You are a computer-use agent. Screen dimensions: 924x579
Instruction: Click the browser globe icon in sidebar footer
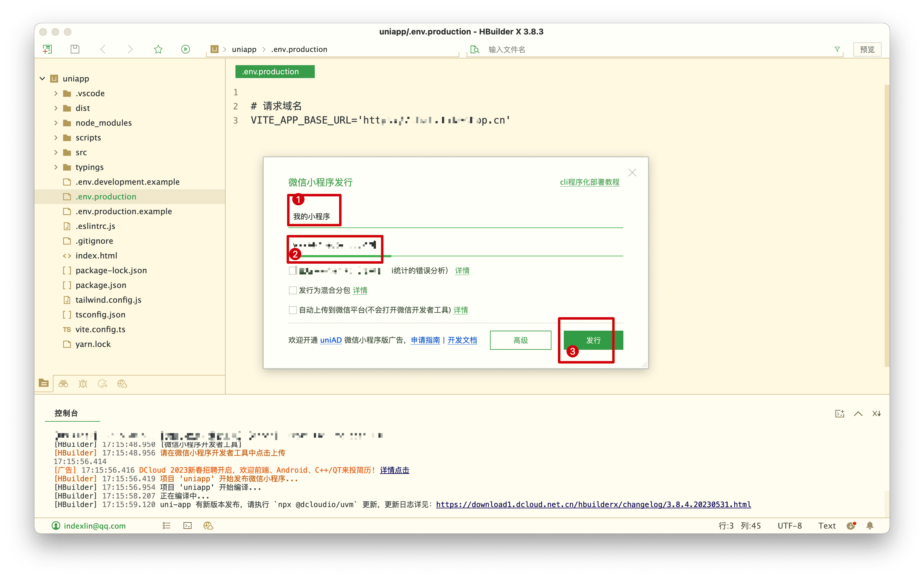click(122, 383)
